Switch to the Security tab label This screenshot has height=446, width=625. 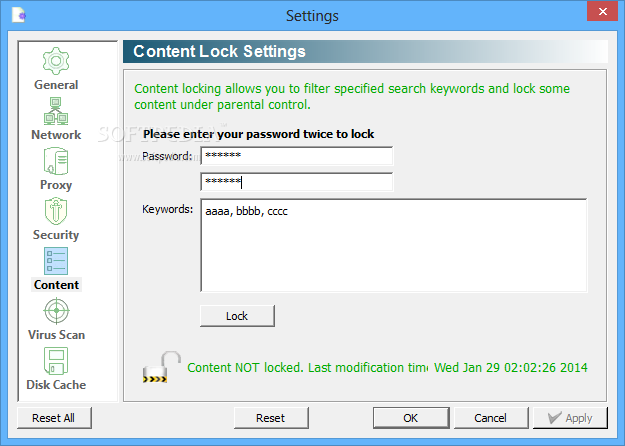(x=56, y=235)
